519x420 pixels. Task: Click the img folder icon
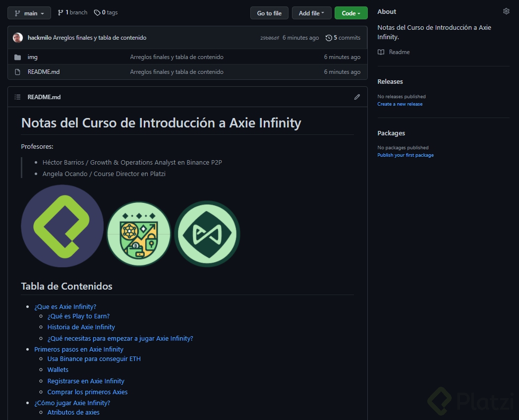(x=17, y=57)
